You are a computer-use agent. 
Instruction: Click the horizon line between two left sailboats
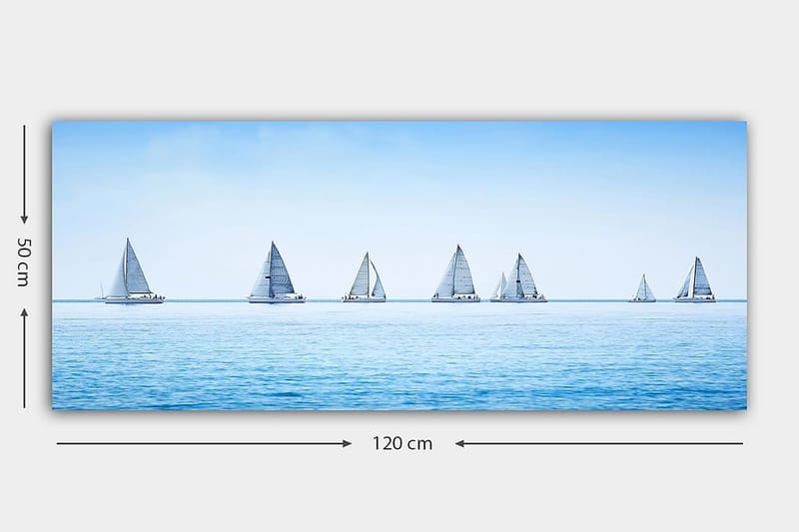pyautogui.click(x=205, y=300)
